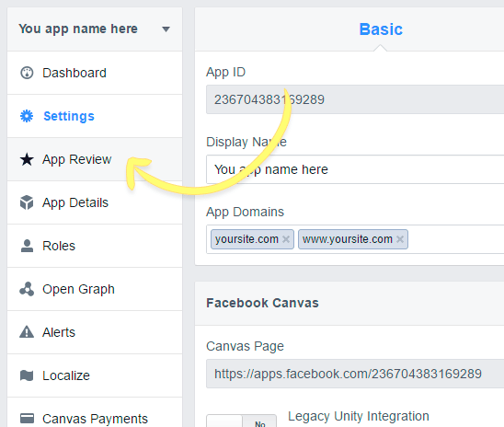Click the App Review star icon
The height and width of the screenshot is (427, 504).
pos(27,159)
